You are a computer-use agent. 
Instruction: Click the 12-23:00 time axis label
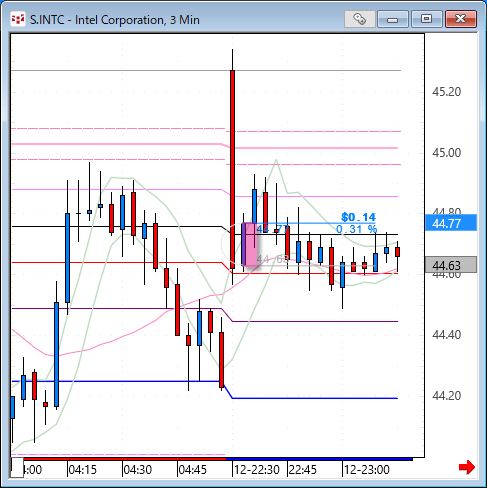click(x=367, y=470)
